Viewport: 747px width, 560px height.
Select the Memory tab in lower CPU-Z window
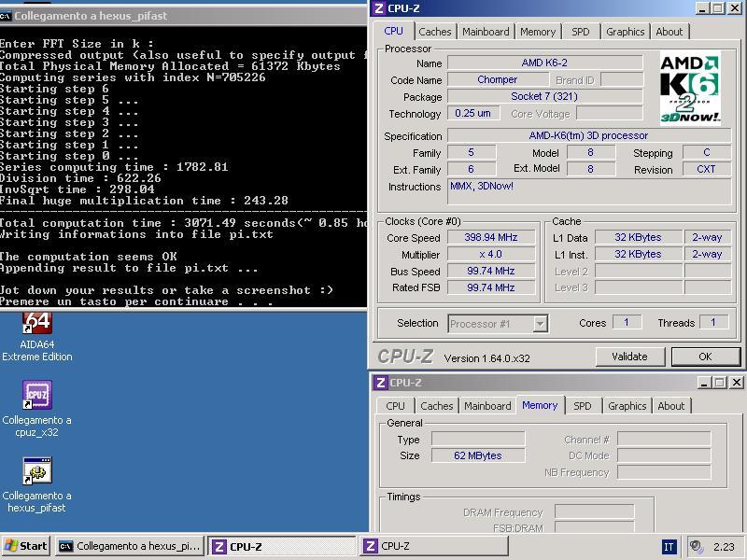tap(540, 405)
